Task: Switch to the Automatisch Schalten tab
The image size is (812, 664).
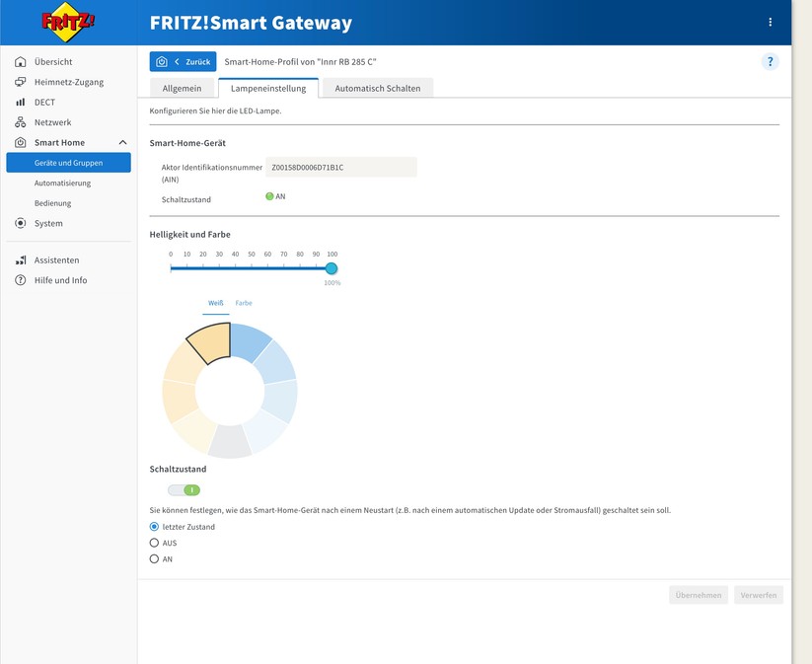Action: coord(379,88)
